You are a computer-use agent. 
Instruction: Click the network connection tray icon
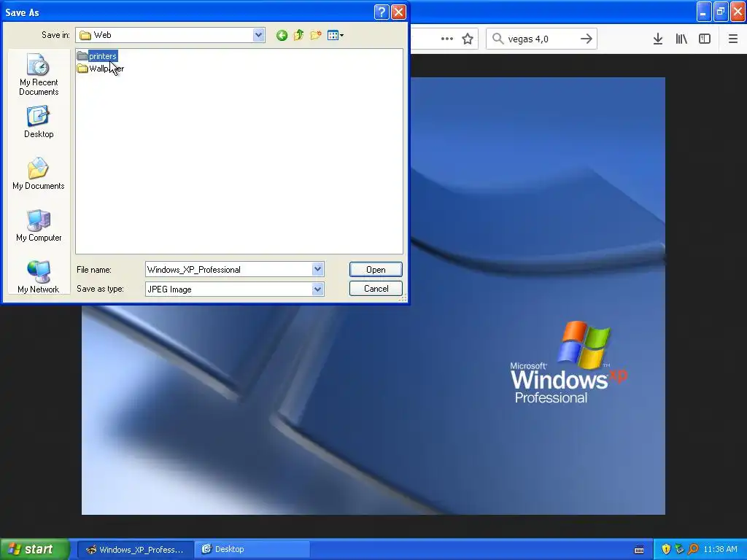[x=679, y=550]
